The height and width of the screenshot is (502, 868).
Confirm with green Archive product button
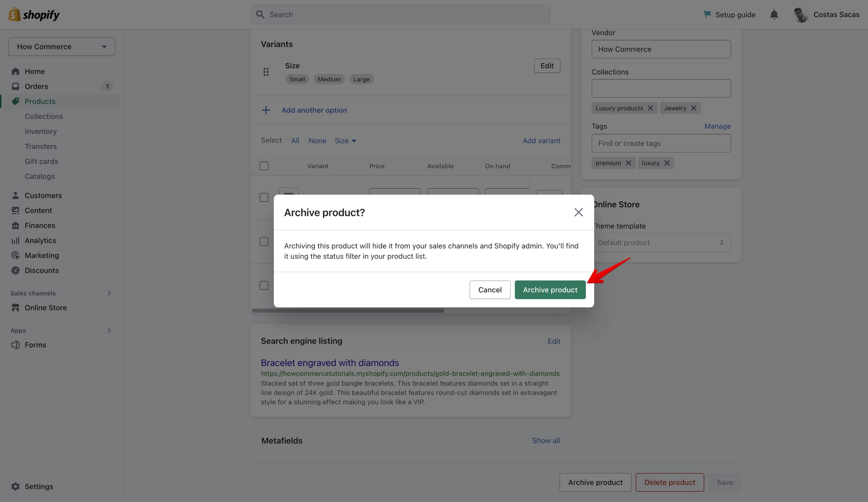[550, 290]
